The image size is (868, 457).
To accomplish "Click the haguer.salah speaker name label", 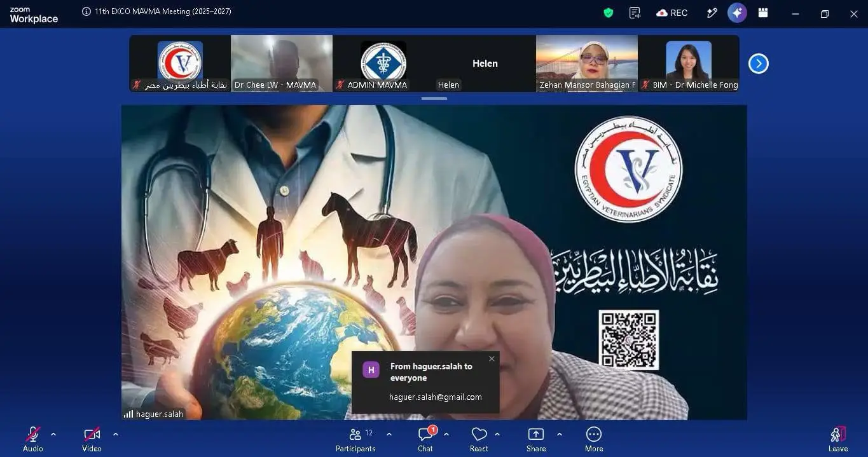I will (x=160, y=414).
